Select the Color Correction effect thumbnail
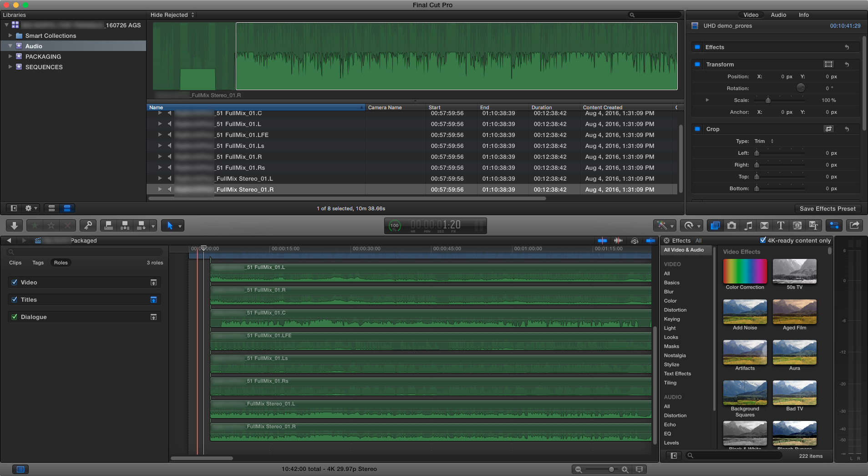This screenshot has height=476, width=868. (x=745, y=271)
